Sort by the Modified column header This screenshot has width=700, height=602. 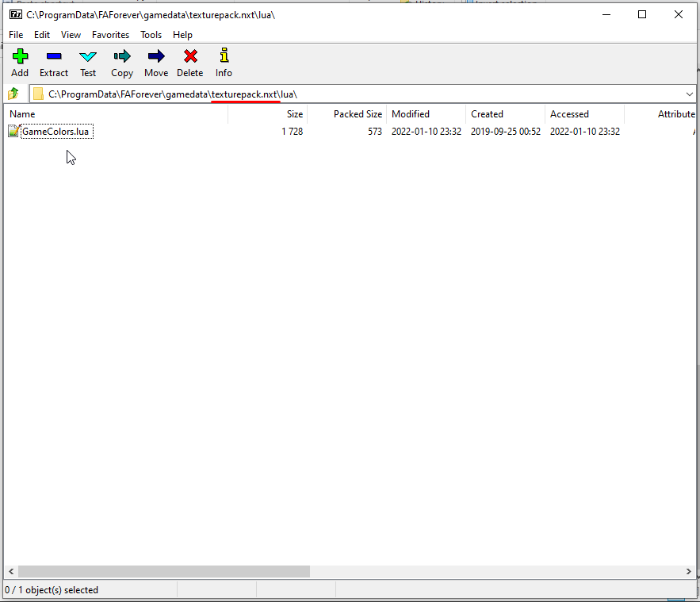427,114
